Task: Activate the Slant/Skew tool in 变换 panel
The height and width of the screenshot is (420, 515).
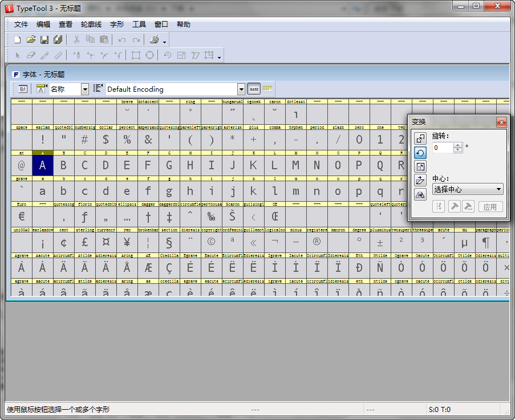Action: pos(420,181)
